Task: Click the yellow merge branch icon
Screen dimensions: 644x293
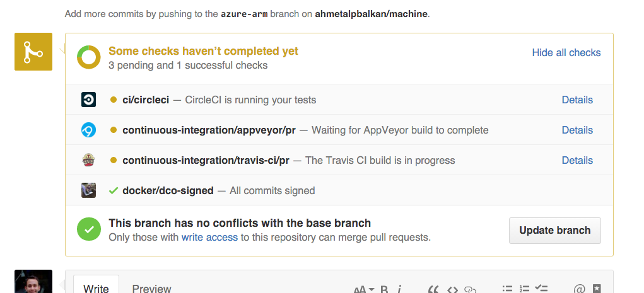Action: point(33,52)
